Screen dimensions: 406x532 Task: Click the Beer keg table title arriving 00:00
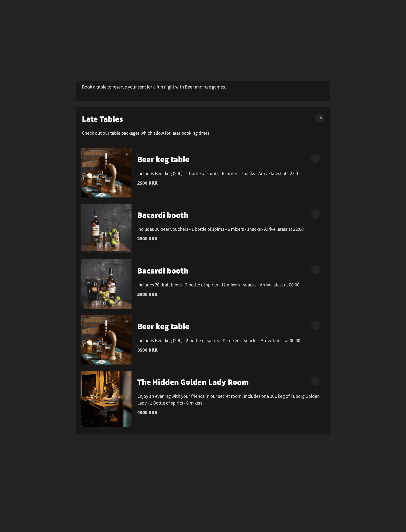click(163, 327)
